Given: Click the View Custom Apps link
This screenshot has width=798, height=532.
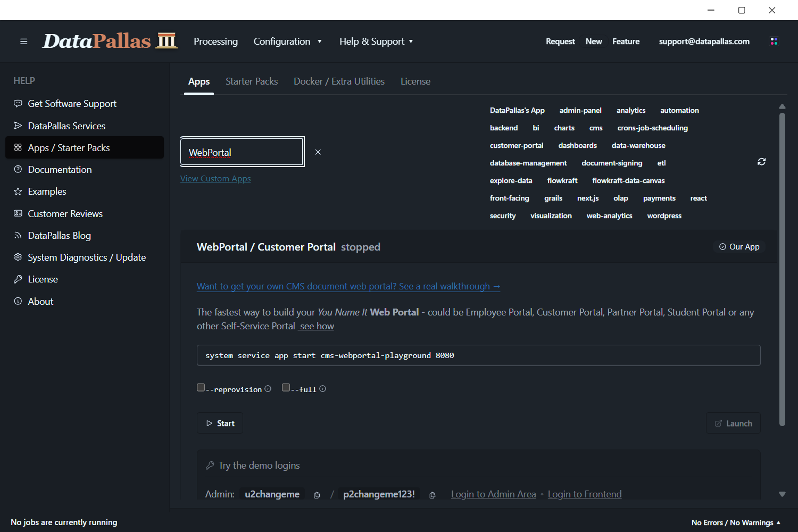Looking at the screenshot, I should point(215,179).
